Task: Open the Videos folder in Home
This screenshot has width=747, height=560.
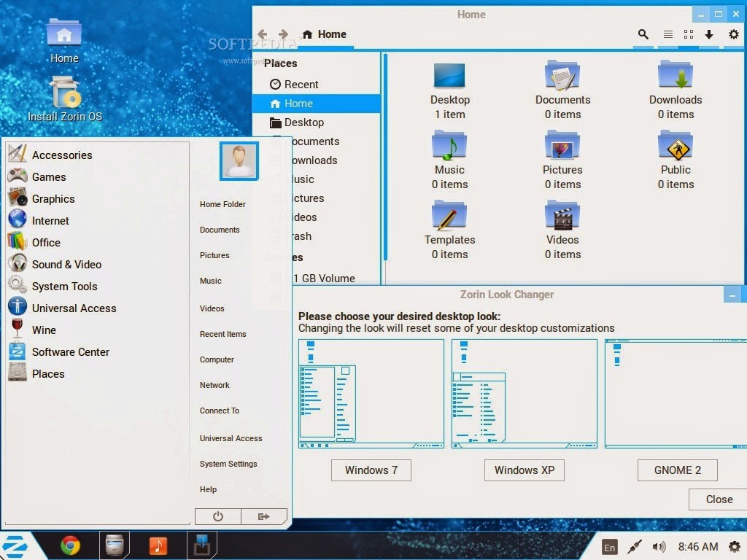Action: 562,230
